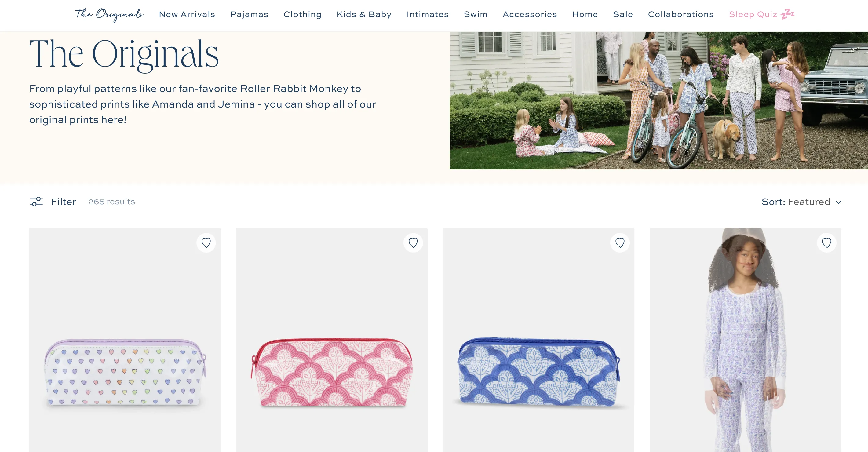
Task: Open the Filter panel
Action: coord(53,202)
